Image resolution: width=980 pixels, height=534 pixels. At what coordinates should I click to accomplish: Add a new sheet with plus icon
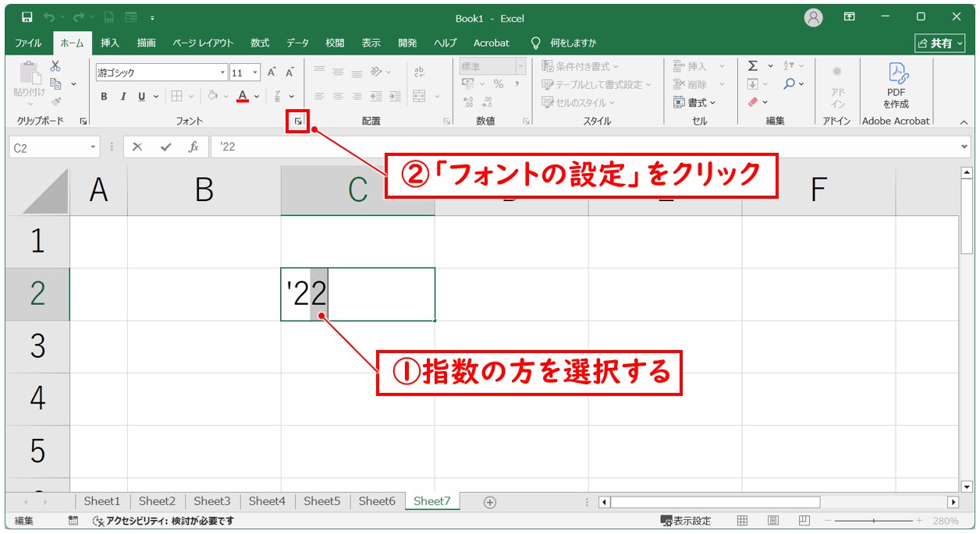490,502
